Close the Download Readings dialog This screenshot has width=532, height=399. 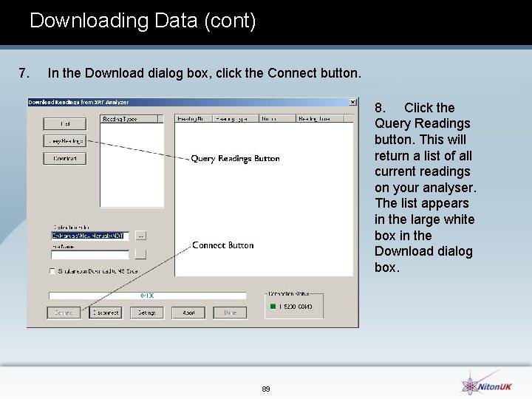pos(353,102)
